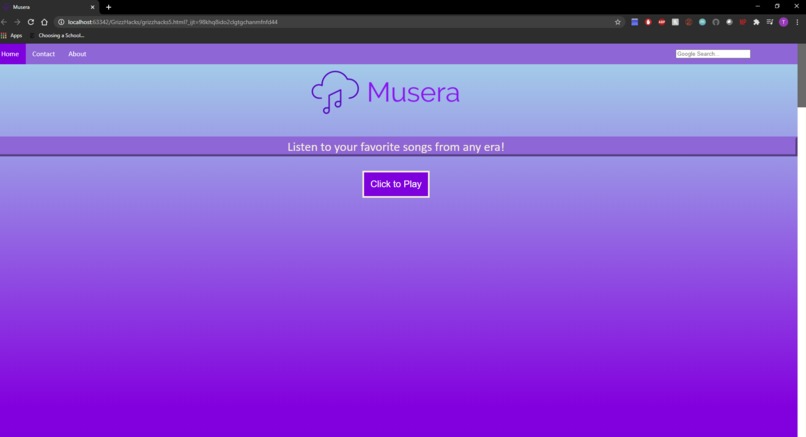The image size is (806, 437).
Task: Restore down the browser window
Action: (777, 6)
